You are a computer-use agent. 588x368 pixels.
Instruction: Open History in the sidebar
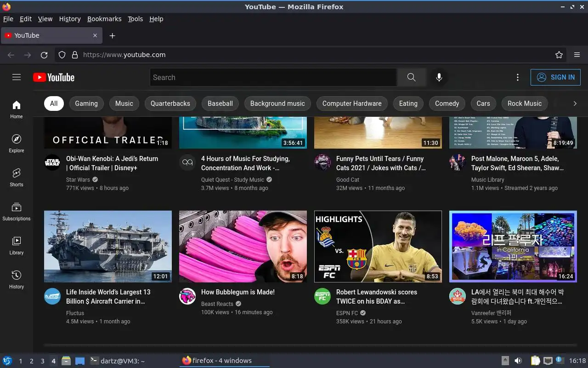17,280
